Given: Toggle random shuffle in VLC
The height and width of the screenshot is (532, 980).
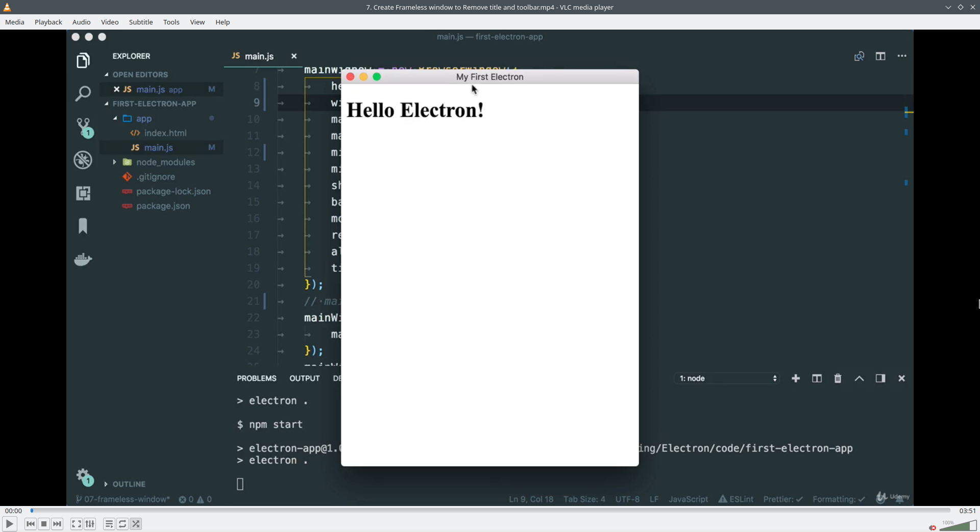Looking at the screenshot, I should pyautogui.click(x=136, y=524).
